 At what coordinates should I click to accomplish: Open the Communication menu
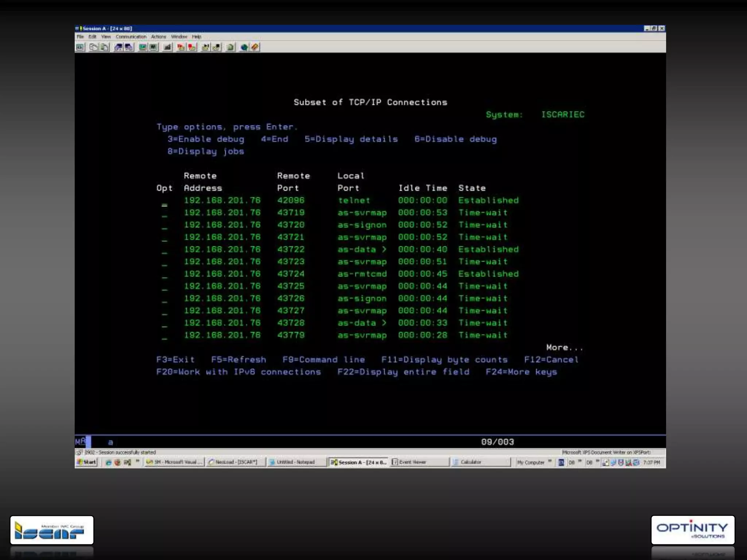[131, 37]
